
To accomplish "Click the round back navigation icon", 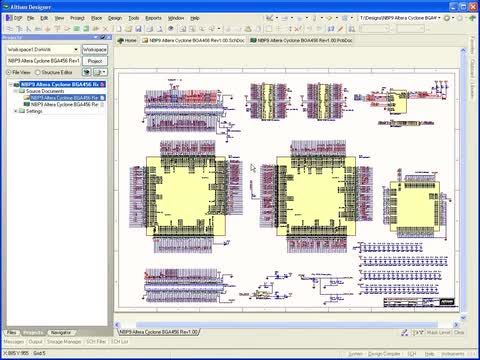I will point(447,18).
